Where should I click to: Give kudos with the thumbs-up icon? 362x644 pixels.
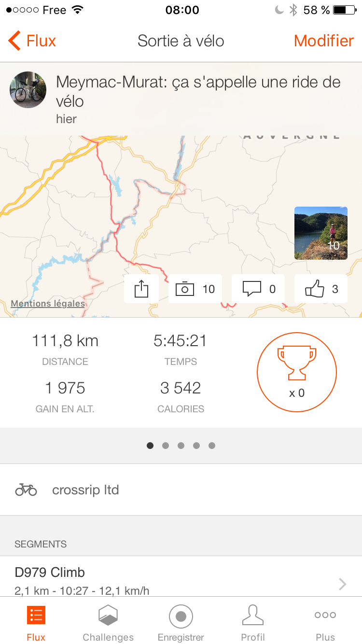(314, 289)
